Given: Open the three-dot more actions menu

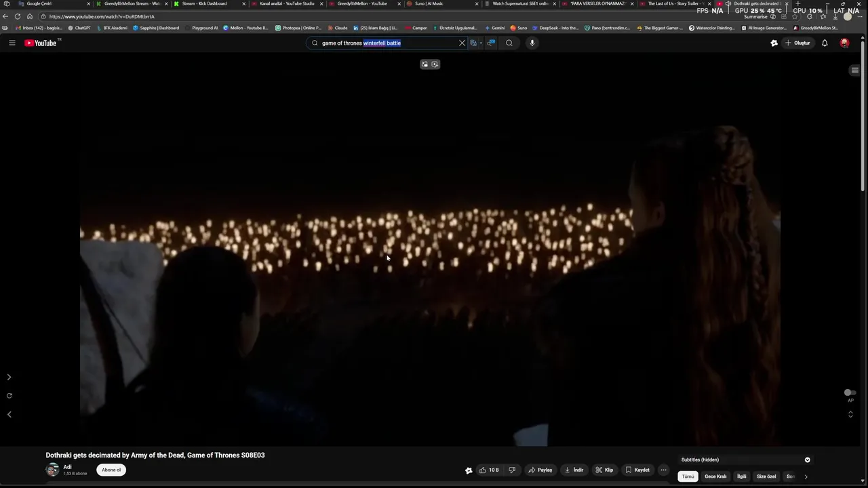Looking at the screenshot, I should point(663,470).
